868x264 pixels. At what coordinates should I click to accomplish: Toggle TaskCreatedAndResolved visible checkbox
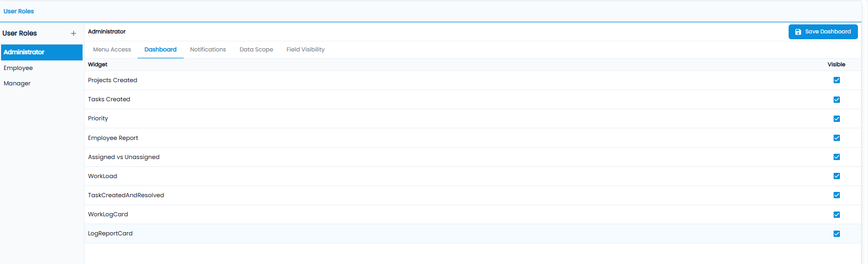coord(837,195)
